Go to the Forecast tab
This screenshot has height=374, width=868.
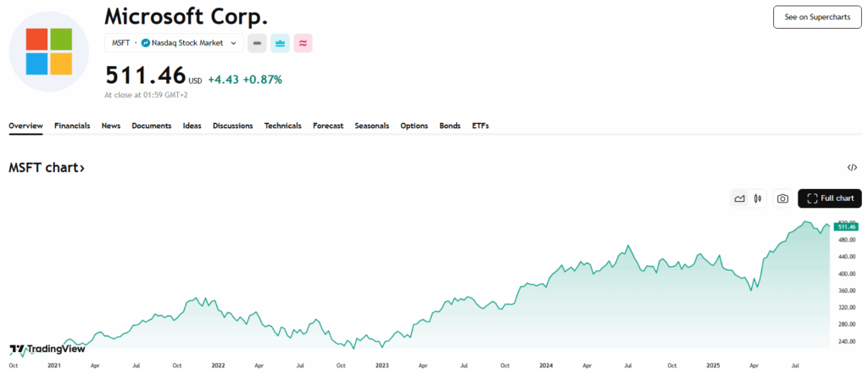coord(328,126)
